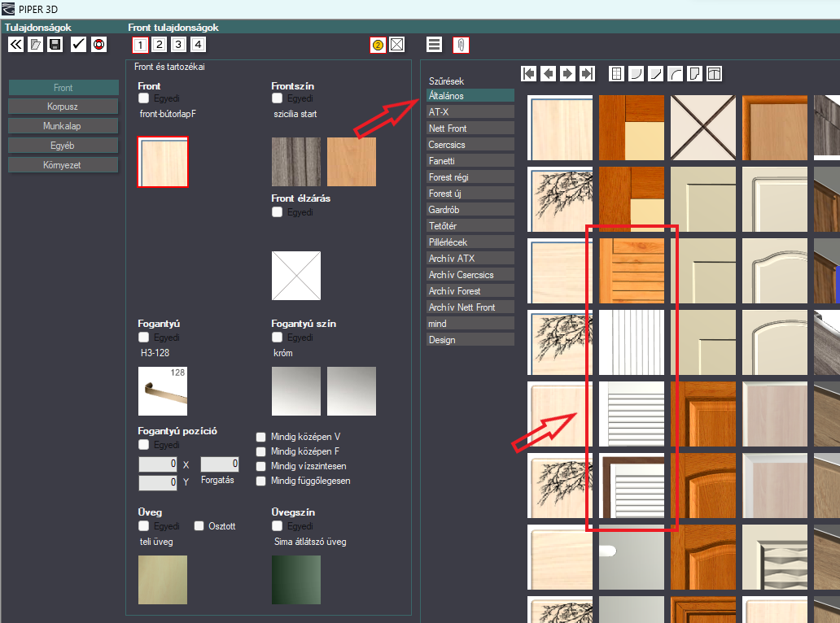The image size is (840, 623).
Task: Open the three-line list view icon
Action: tap(435, 45)
